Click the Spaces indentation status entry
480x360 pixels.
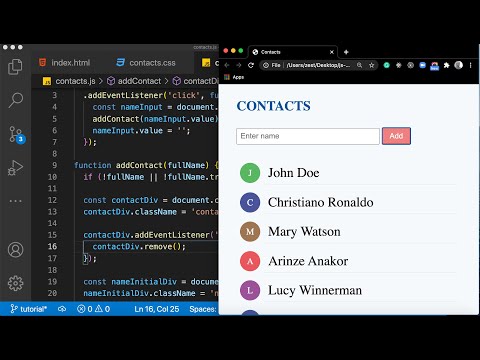tap(203, 309)
